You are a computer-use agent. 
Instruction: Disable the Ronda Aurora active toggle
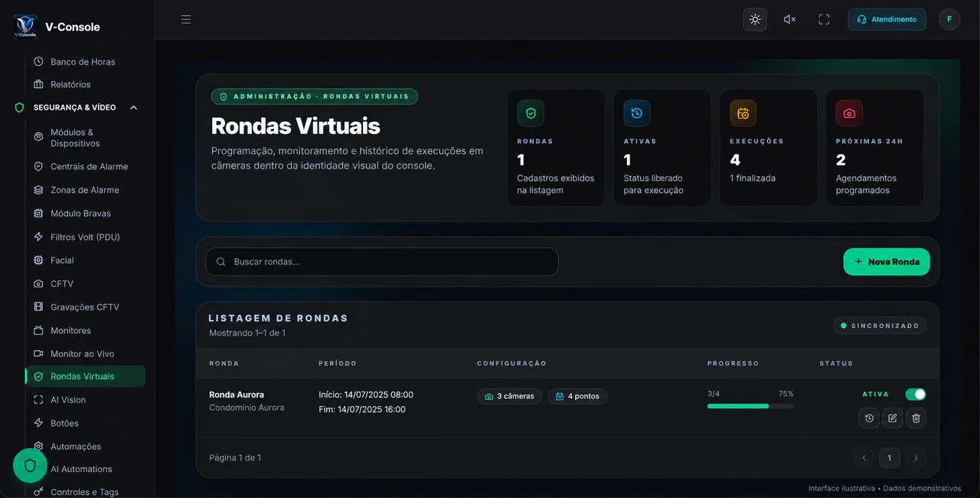(x=916, y=394)
